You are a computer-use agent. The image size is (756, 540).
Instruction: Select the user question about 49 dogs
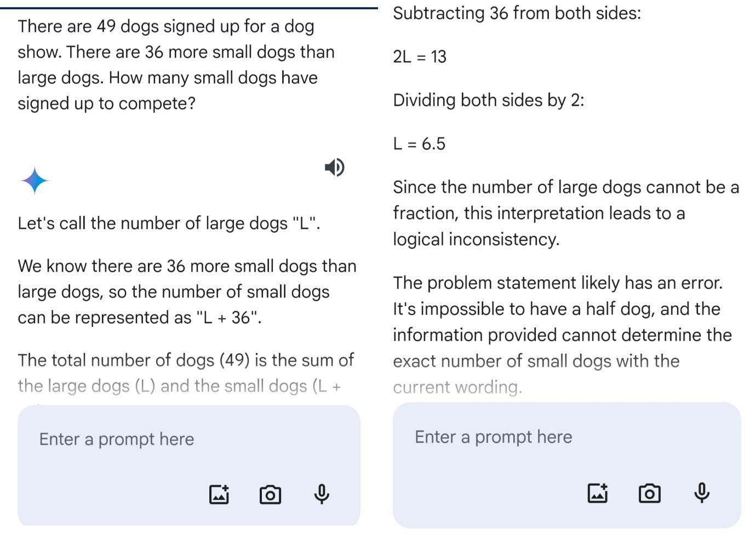coord(176,65)
